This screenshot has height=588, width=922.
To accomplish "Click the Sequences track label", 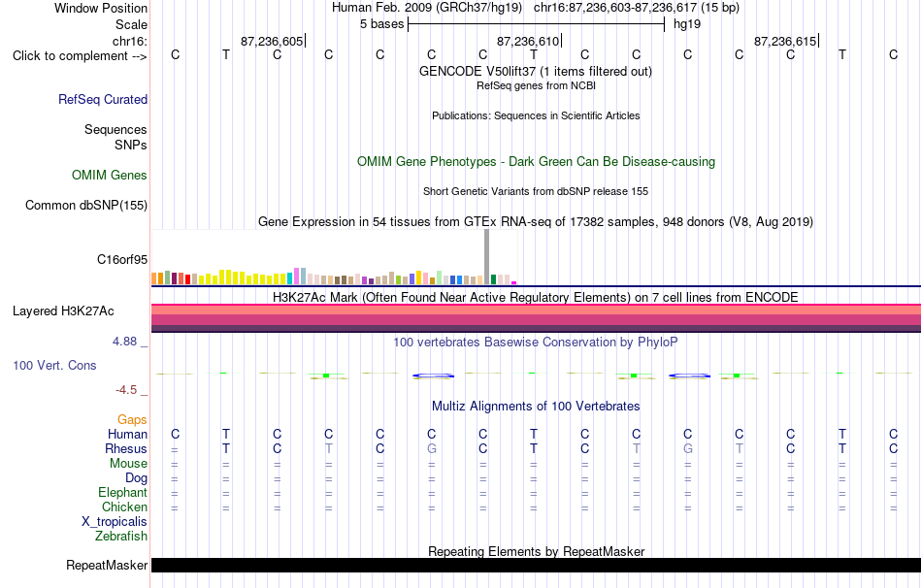I will 115,129.
